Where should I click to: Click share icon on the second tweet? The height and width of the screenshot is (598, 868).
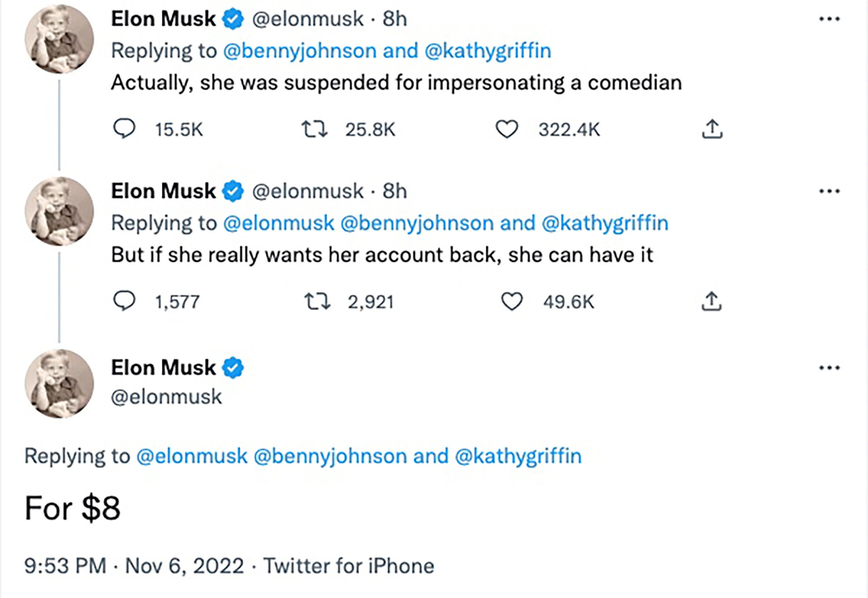click(x=712, y=301)
